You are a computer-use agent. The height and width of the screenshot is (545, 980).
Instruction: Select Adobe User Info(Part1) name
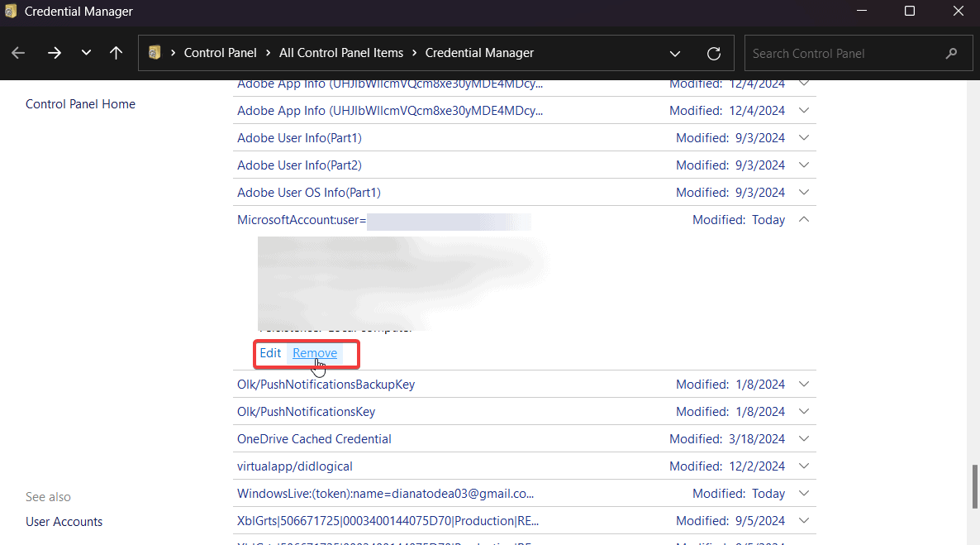(x=299, y=137)
